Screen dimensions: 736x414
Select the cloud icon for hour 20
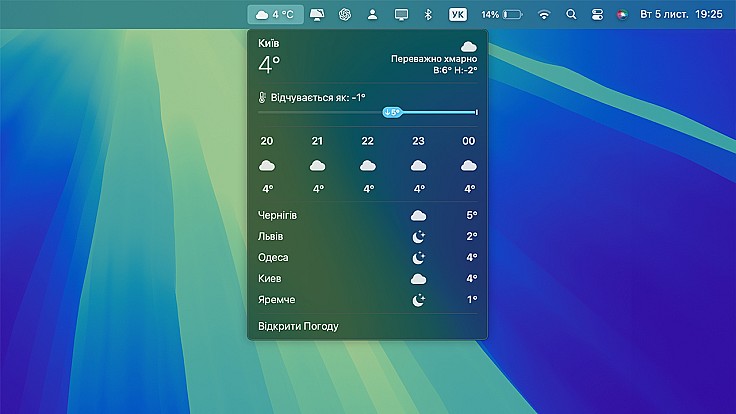[267, 165]
